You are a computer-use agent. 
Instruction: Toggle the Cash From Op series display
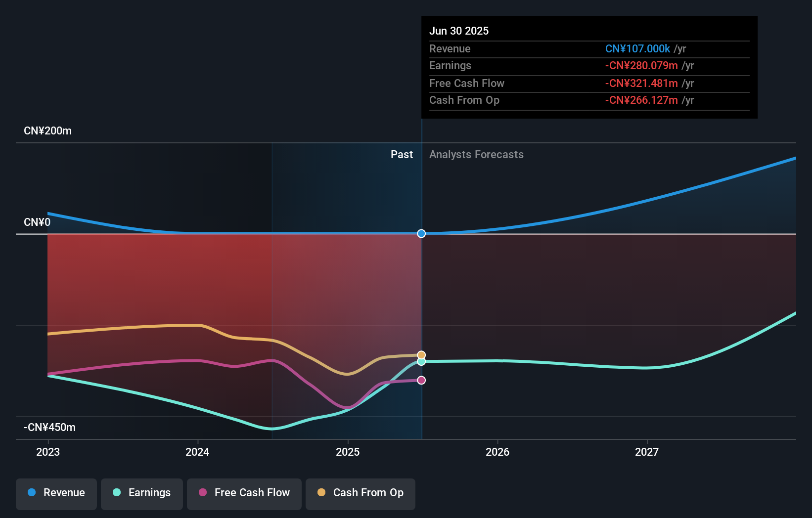pos(360,494)
